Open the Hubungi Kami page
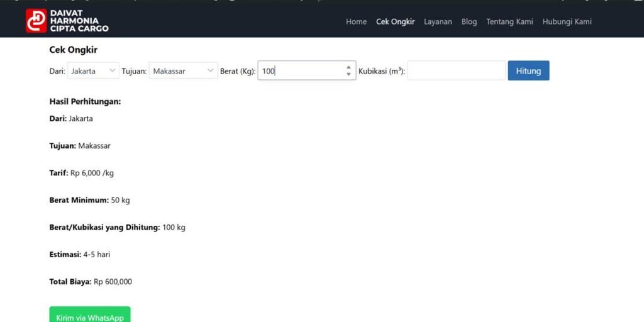 coord(567,21)
